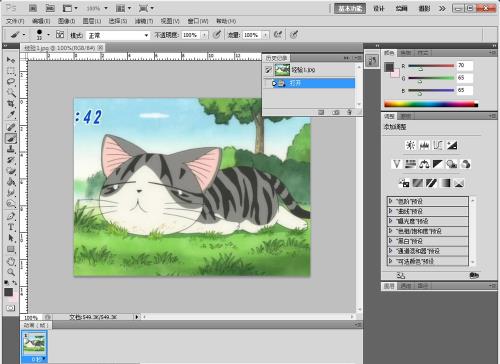Select the Clone Stamp tool
Viewport: 500px width, 364px height.
click(11, 149)
